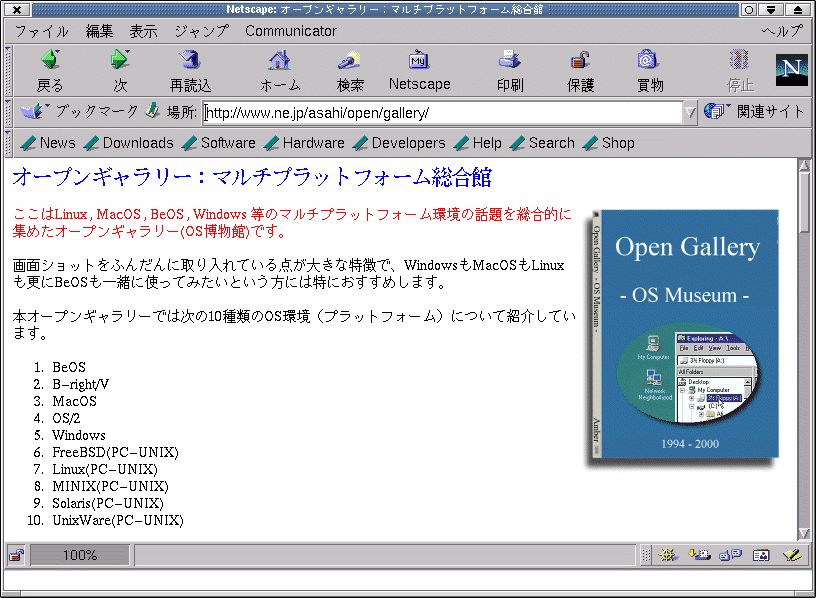
Task: Collapse the personal toolbar with its left handle
Action: 8,143
